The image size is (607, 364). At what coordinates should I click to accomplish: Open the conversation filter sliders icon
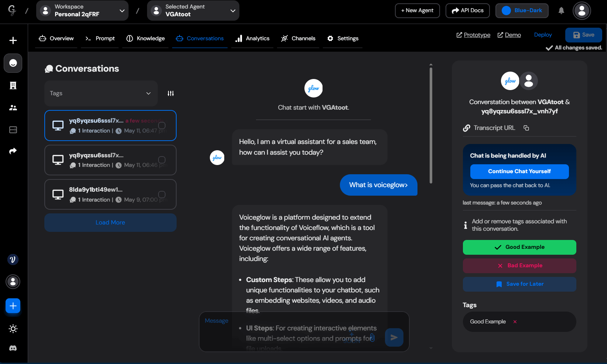point(171,93)
